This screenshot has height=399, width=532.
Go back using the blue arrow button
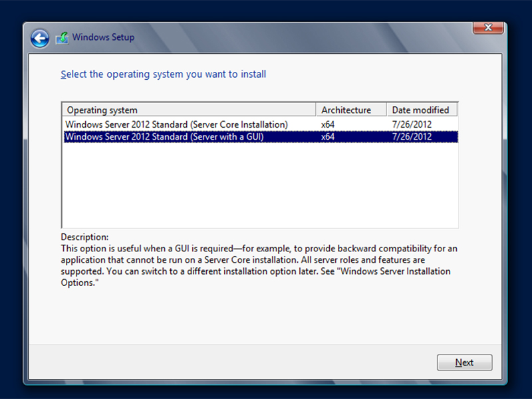click(x=40, y=38)
